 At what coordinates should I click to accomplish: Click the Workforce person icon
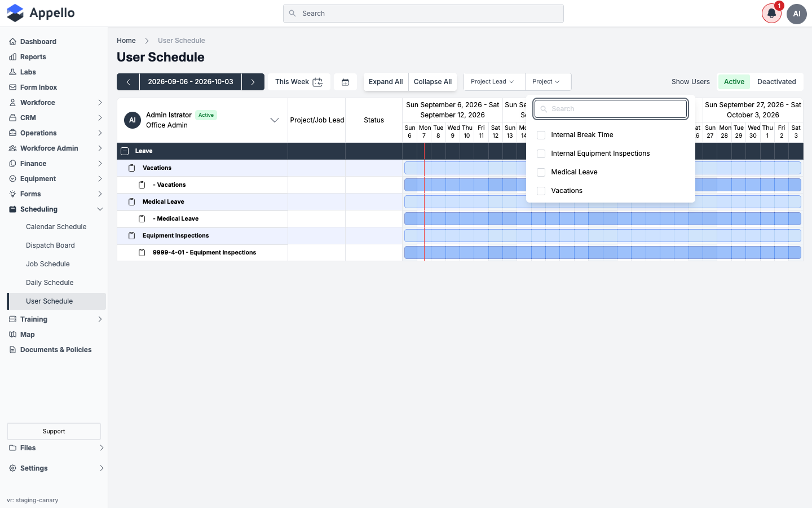pos(12,103)
